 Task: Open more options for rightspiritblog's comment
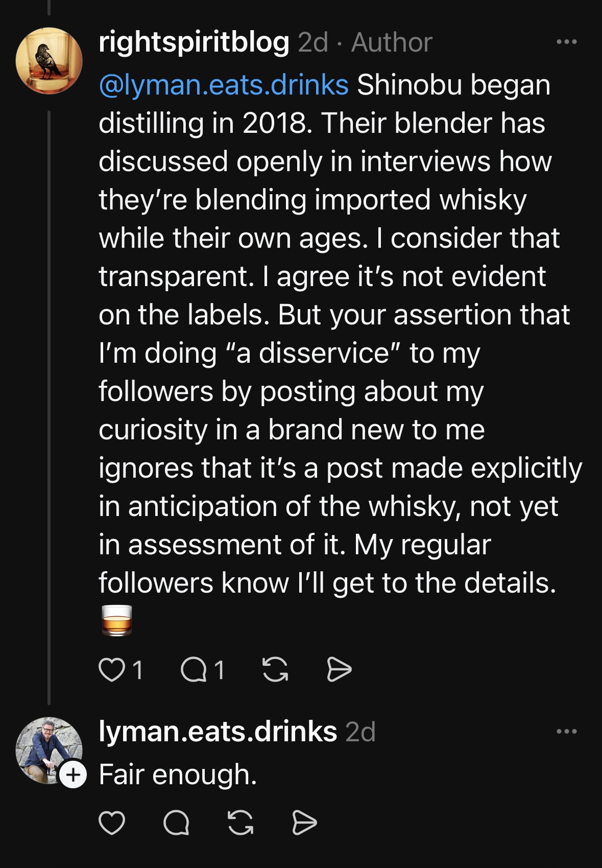click(567, 42)
